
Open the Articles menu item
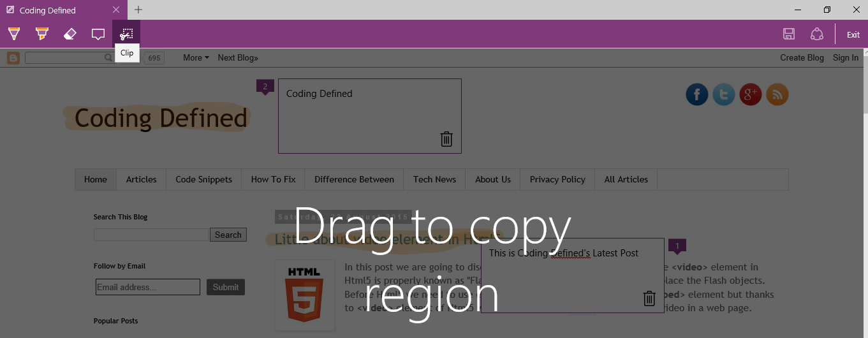142,179
